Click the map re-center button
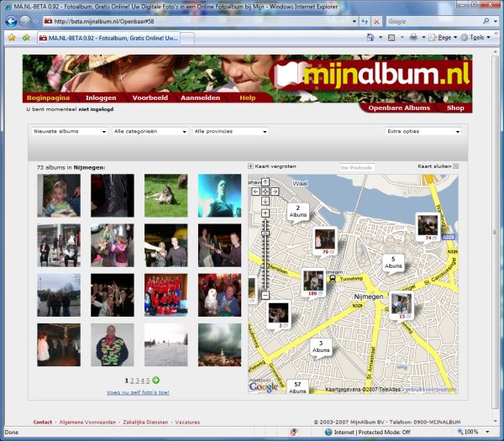Image resolution: width=504 pixels, height=441 pixels. [x=265, y=192]
